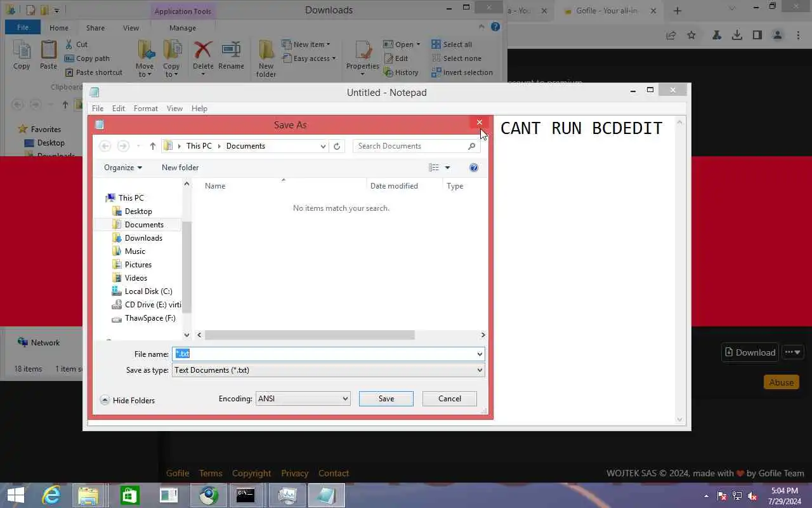The image size is (812, 508).
Task: Click the Gofile Download button
Action: click(750, 352)
